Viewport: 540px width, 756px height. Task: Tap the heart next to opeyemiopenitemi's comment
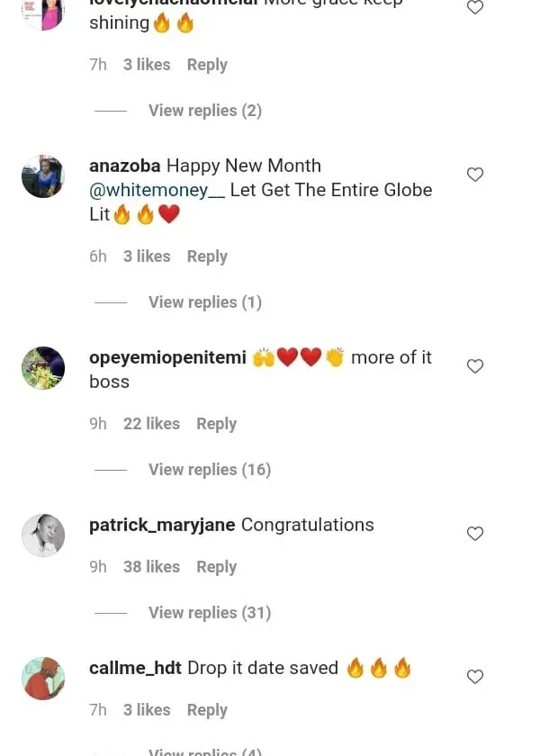tap(475, 366)
